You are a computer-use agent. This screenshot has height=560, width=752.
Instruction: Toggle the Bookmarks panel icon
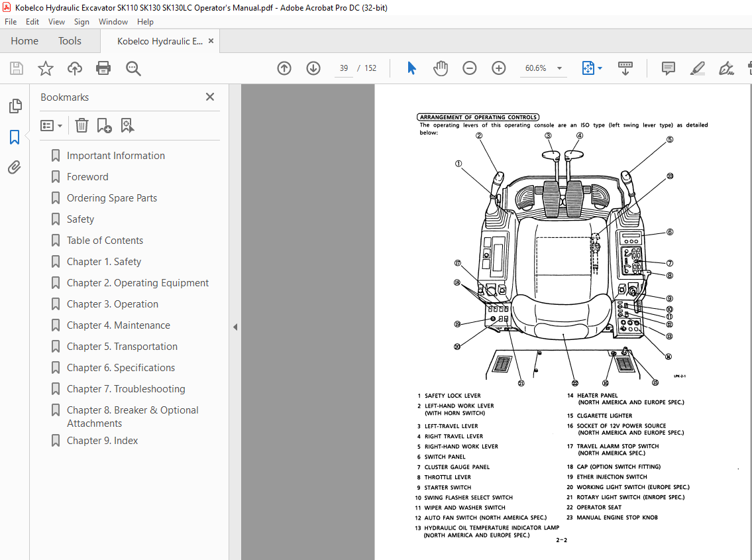click(15, 137)
